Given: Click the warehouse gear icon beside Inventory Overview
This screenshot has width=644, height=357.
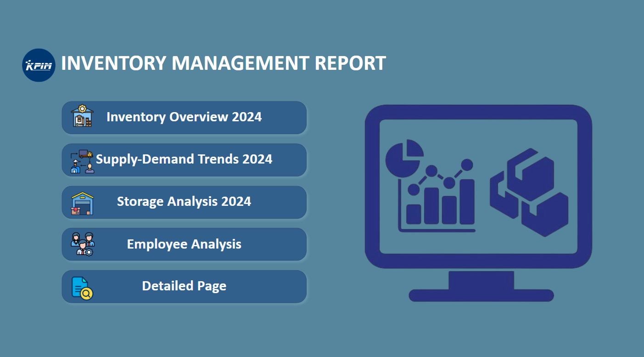Looking at the screenshot, I should pos(82,116).
